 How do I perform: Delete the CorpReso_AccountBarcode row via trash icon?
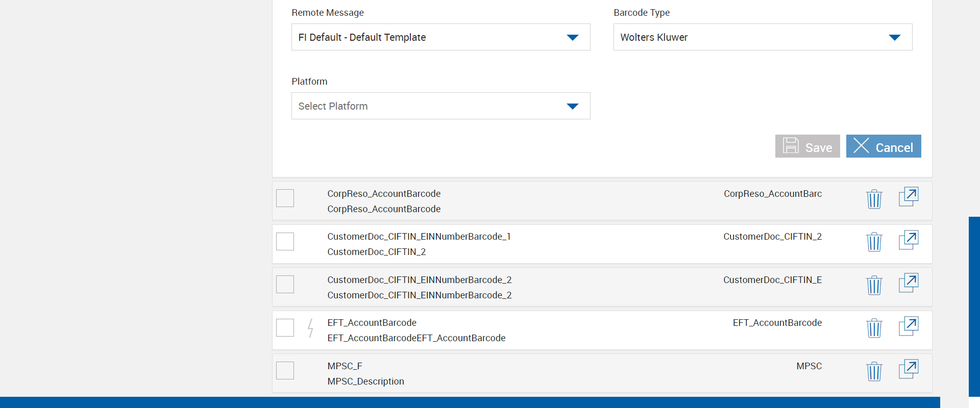pyautogui.click(x=874, y=198)
